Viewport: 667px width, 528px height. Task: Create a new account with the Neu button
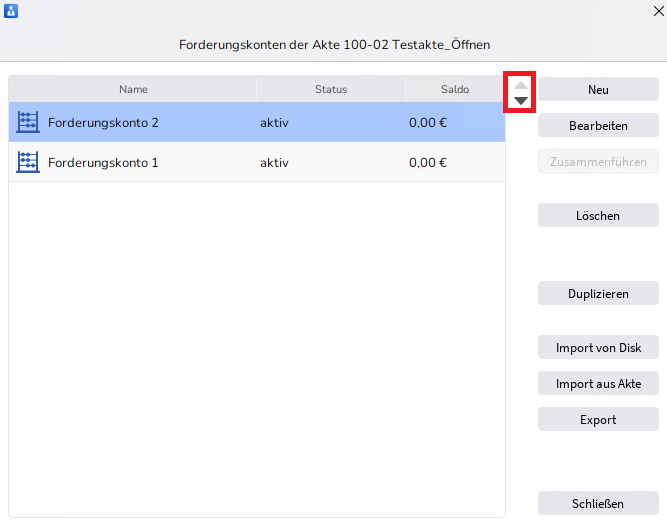[598, 89]
